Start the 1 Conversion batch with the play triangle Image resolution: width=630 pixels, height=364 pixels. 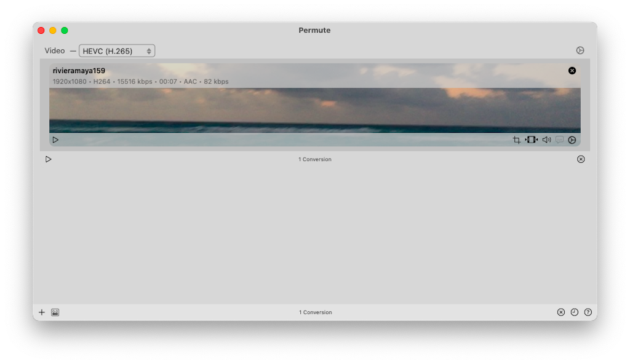[x=49, y=159]
